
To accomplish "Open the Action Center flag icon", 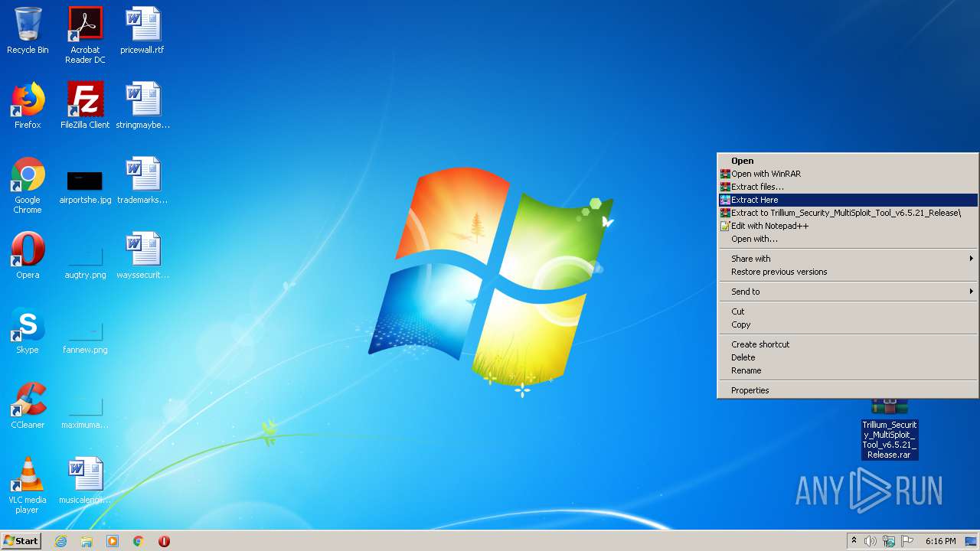I will pyautogui.click(x=907, y=541).
